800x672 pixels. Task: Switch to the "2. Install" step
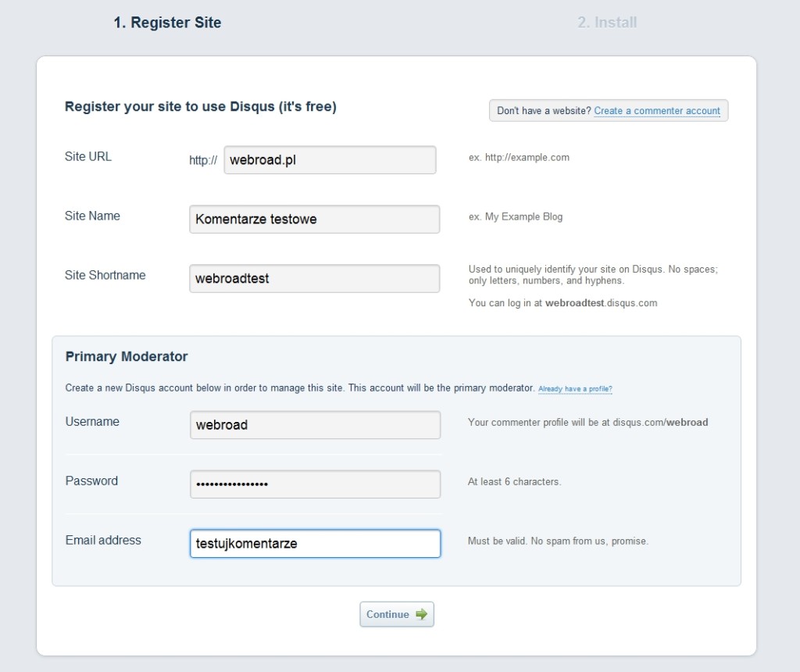[x=607, y=23]
